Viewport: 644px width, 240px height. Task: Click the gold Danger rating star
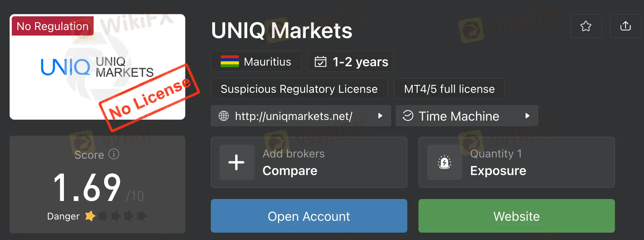[90, 216]
